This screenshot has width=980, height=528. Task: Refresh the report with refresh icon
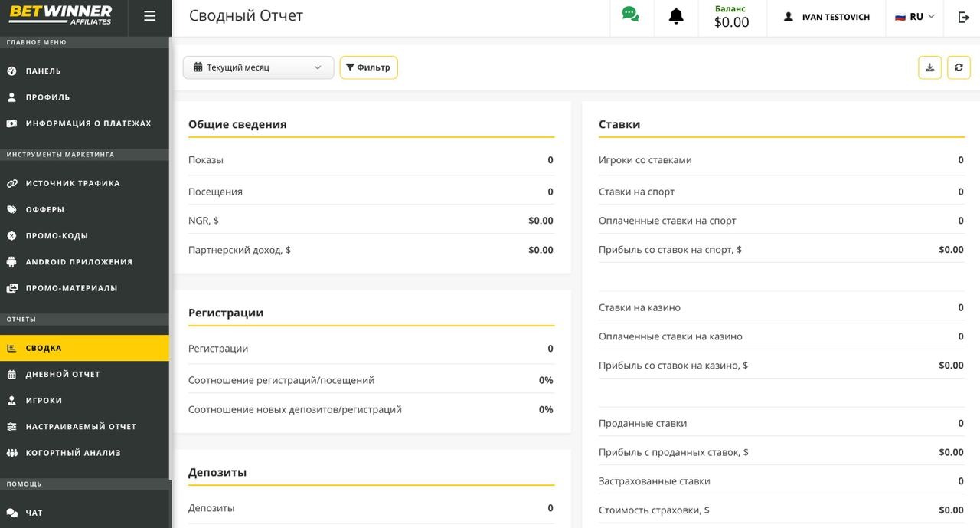click(959, 67)
